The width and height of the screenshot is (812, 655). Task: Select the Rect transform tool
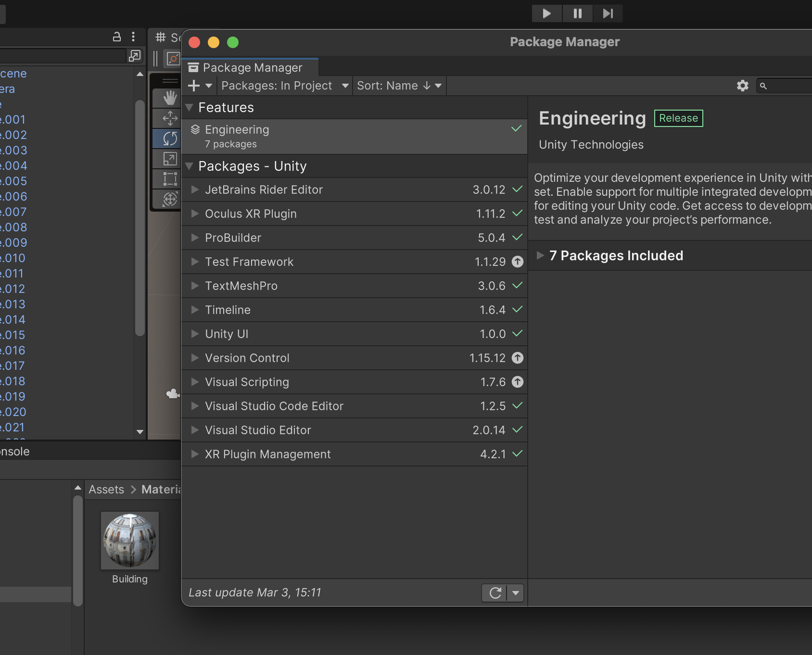tap(169, 179)
